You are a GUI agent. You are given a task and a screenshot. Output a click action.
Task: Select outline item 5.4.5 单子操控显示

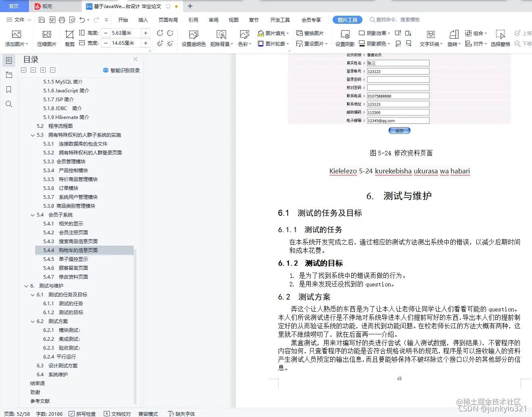[x=65, y=259]
